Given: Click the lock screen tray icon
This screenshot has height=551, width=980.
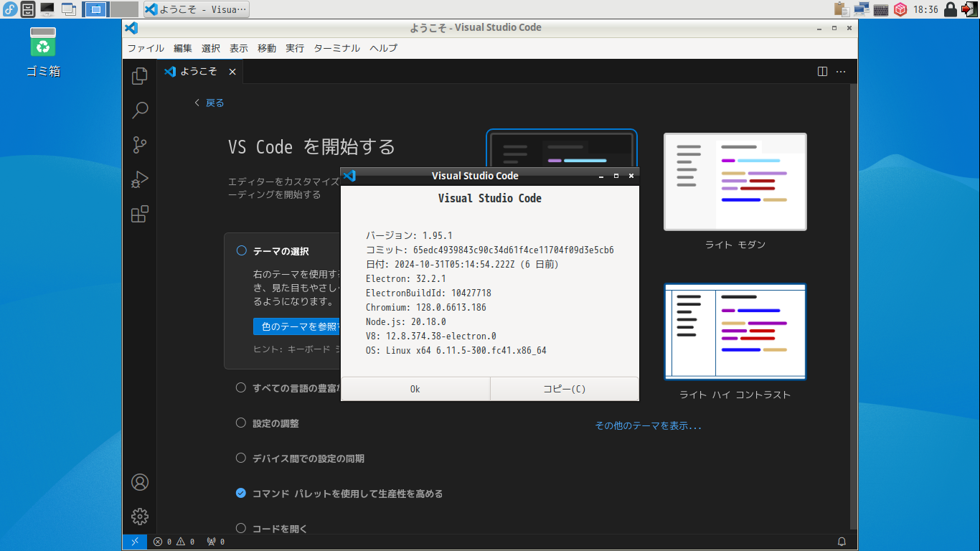Looking at the screenshot, I should (x=950, y=9).
